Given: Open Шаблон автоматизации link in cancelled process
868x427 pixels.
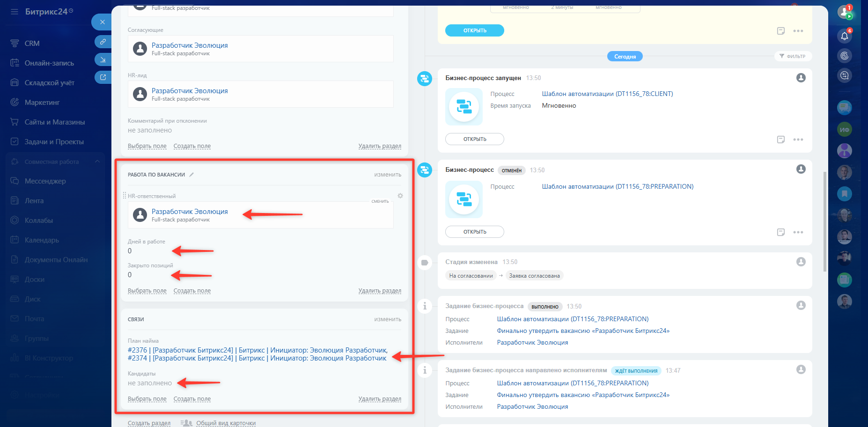Looking at the screenshot, I should pyautogui.click(x=618, y=187).
